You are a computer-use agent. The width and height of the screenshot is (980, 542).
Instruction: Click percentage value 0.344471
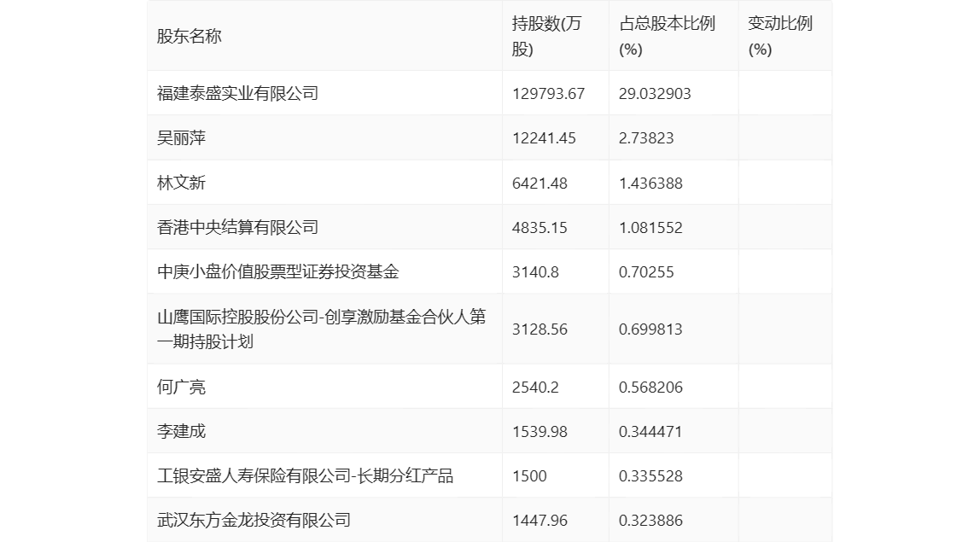(650, 432)
